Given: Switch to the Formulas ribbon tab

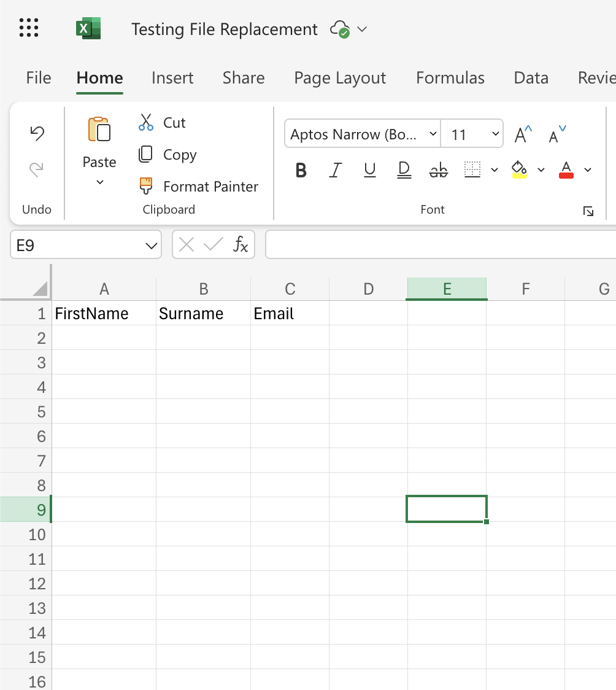Looking at the screenshot, I should coord(450,78).
